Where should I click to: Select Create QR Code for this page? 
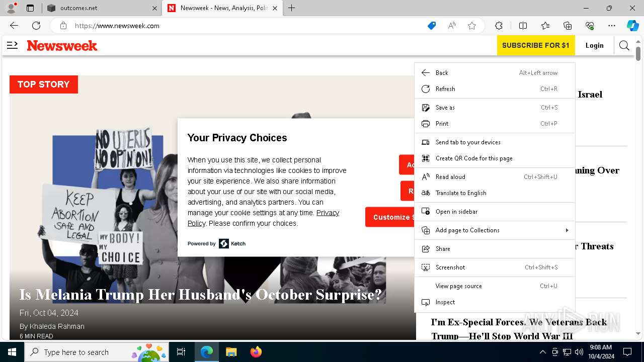495,158
